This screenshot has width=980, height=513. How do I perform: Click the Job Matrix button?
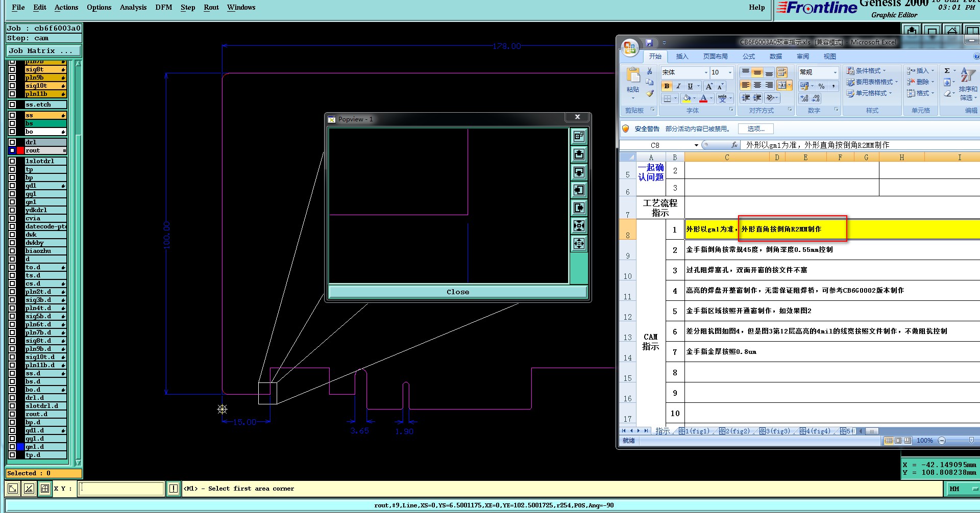[x=43, y=51]
